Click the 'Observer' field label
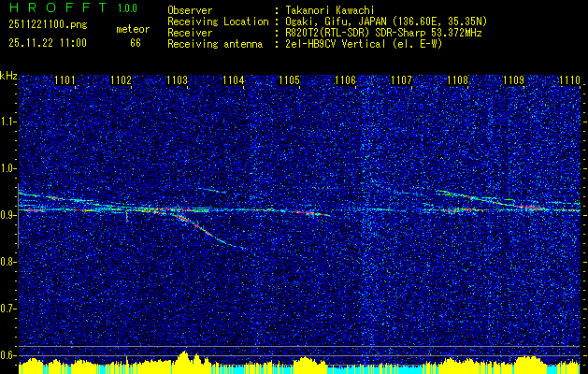Image resolution: width=588 pixels, height=374 pixels. pyautogui.click(x=190, y=10)
